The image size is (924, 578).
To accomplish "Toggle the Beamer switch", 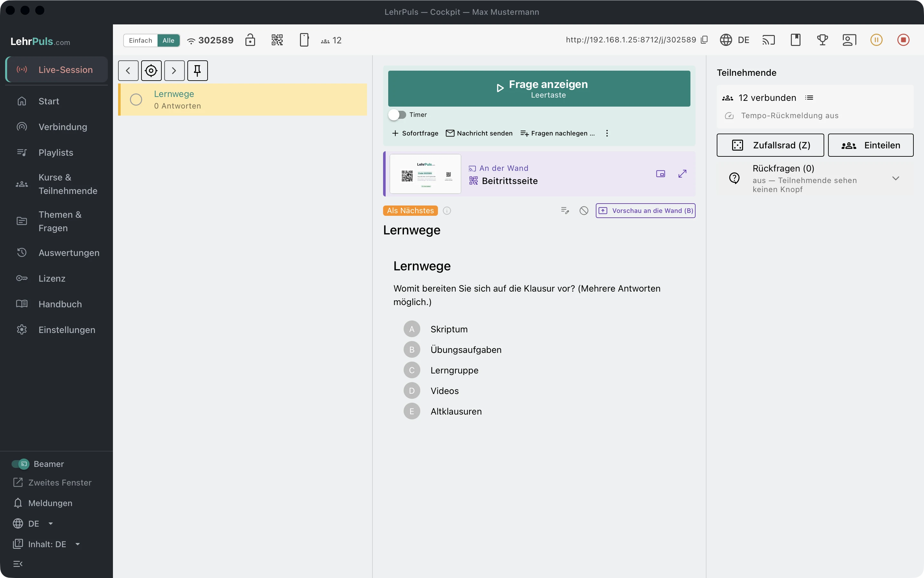I will coord(20,464).
